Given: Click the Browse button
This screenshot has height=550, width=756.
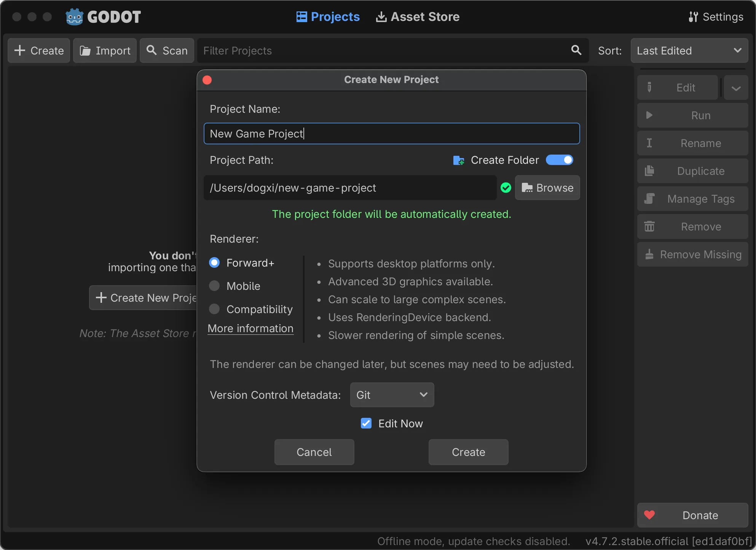Looking at the screenshot, I should coord(547,188).
